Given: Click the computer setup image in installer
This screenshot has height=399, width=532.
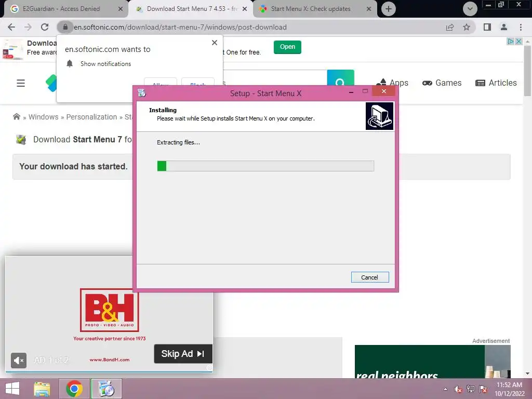Looking at the screenshot, I should [379, 116].
